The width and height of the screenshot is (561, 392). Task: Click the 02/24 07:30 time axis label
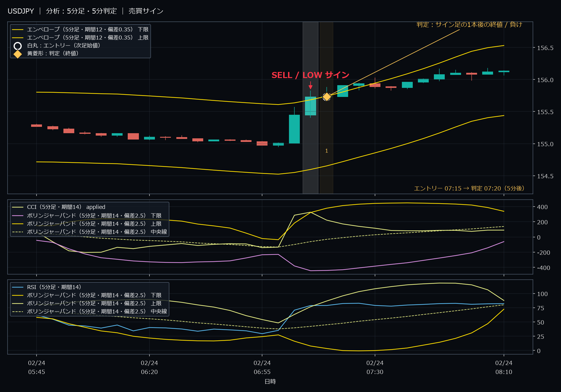375,367
